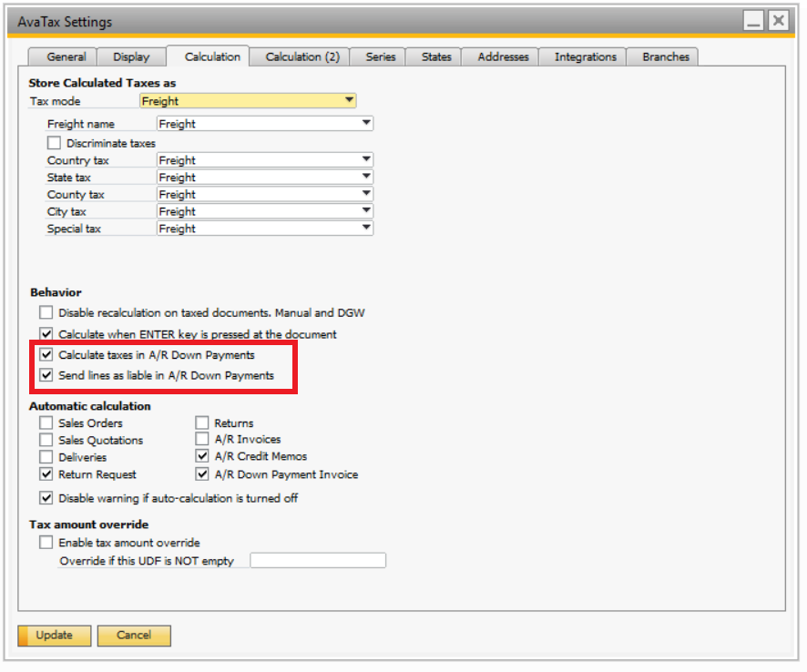Click the Tax amount override heading
This screenshot has width=807, height=672.
[89, 524]
